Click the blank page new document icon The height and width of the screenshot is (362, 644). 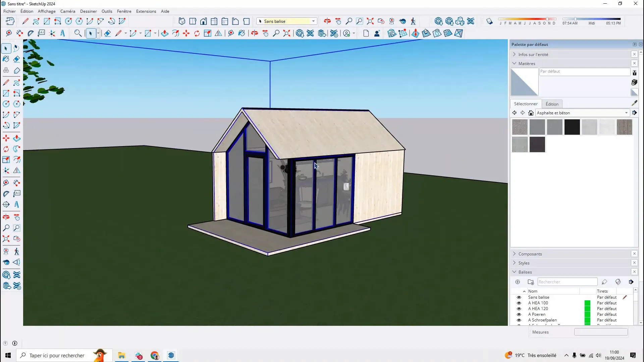[x=366, y=33]
